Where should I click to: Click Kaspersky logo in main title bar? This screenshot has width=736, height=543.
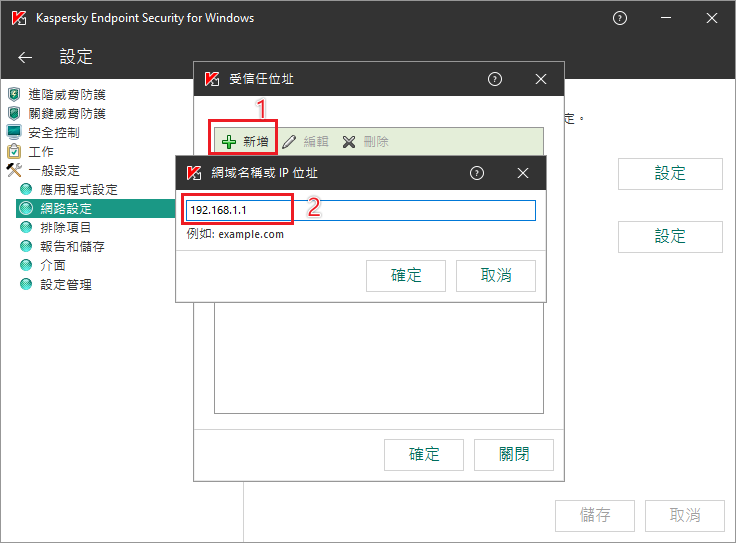pyautogui.click(x=19, y=18)
